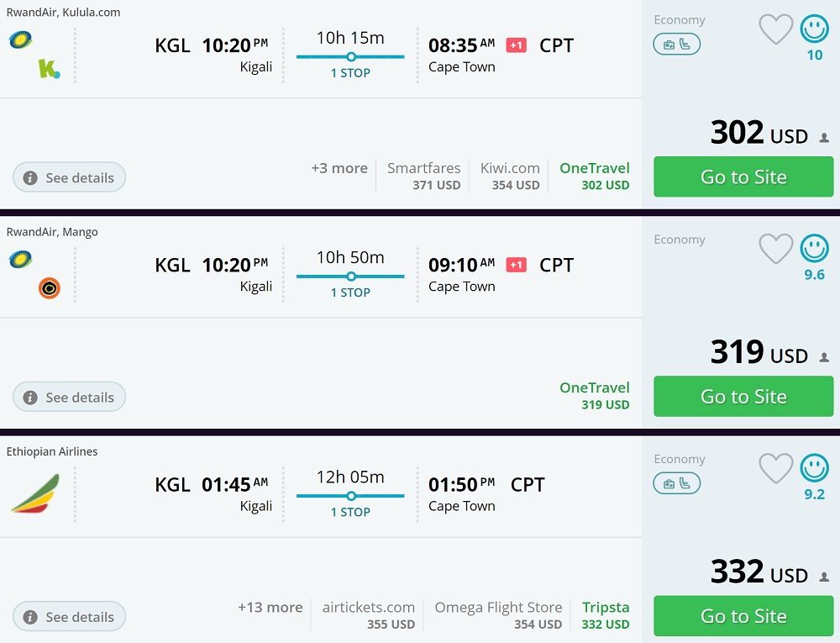Favorite the 319 USD RwandAir Mango flight
This screenshot has height=643, width=840.
click(775, 249)
